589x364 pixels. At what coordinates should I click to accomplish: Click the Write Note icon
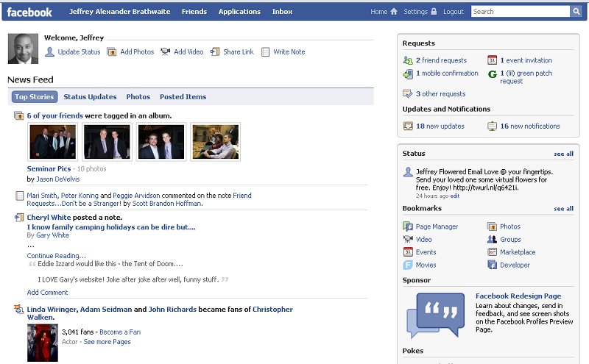click(x=266, y=52)
